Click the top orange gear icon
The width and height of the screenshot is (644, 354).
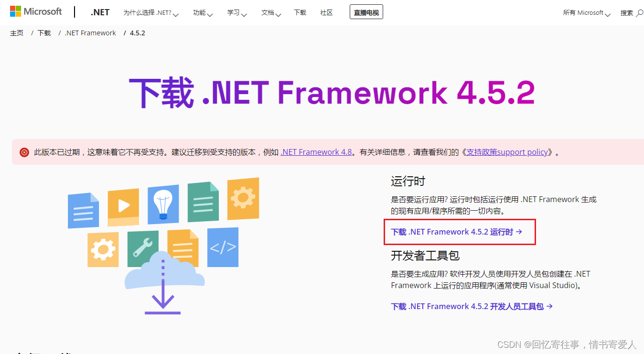[243, 199]
